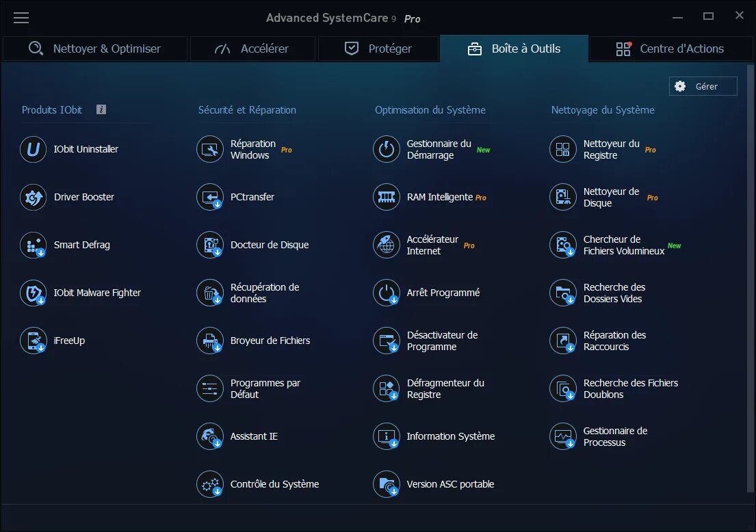Switch to Accélérer tab

coord(252,49)
